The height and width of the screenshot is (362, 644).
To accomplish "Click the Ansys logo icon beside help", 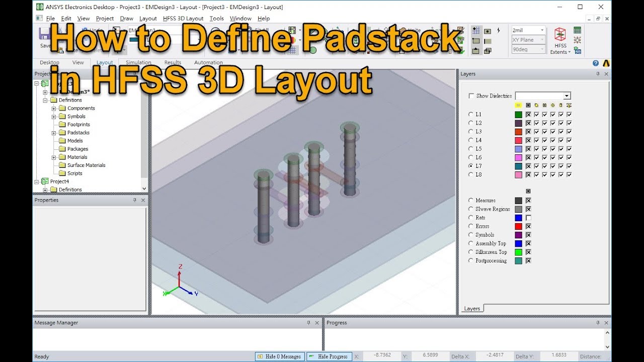I will [606, 63].
